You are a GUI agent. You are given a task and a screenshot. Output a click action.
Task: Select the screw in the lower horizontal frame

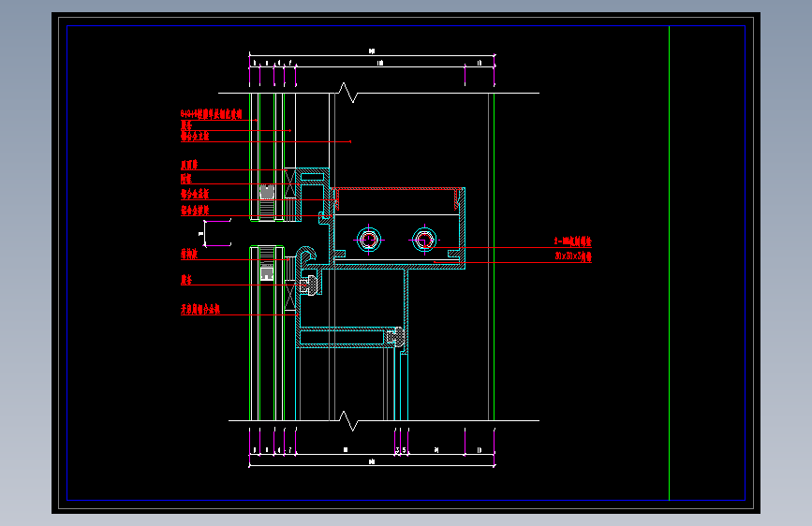click(395, 338)
